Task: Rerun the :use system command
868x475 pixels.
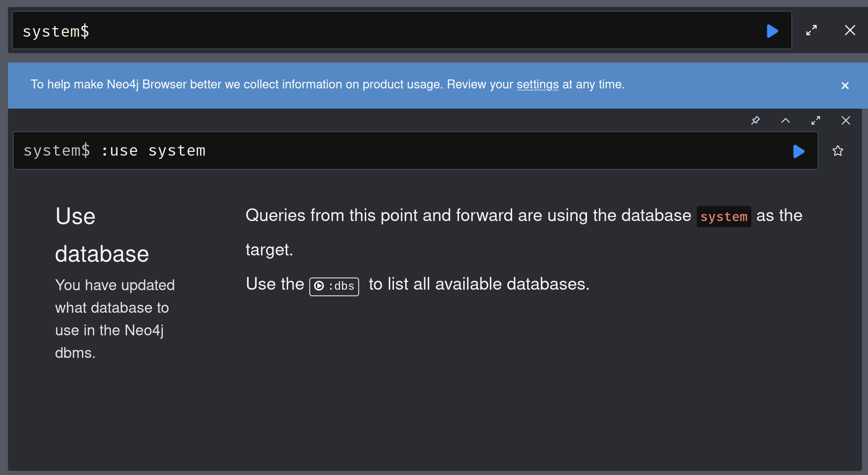Action: pos(798,151)
